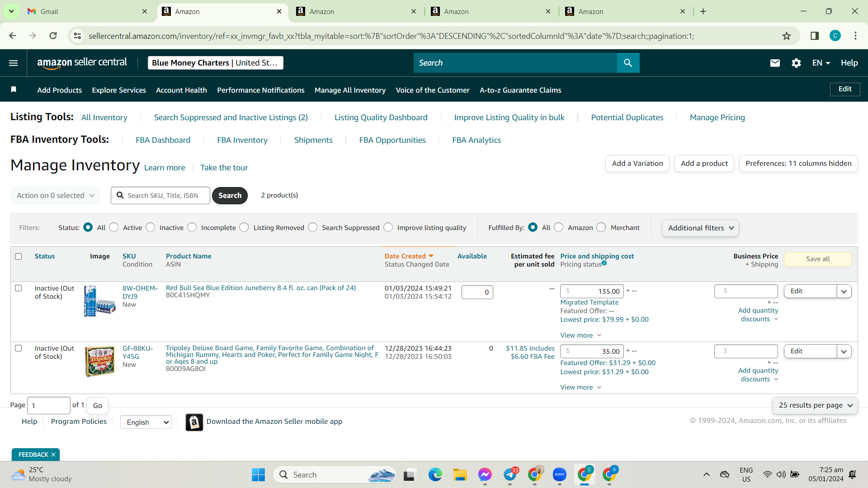Open the English language selector in footer

point(146,422)
